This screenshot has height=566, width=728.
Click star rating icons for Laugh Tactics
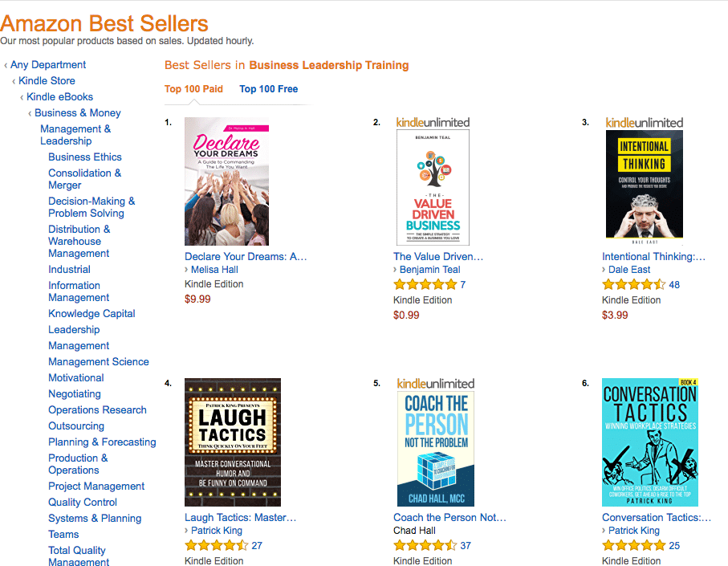coord(217,546)
